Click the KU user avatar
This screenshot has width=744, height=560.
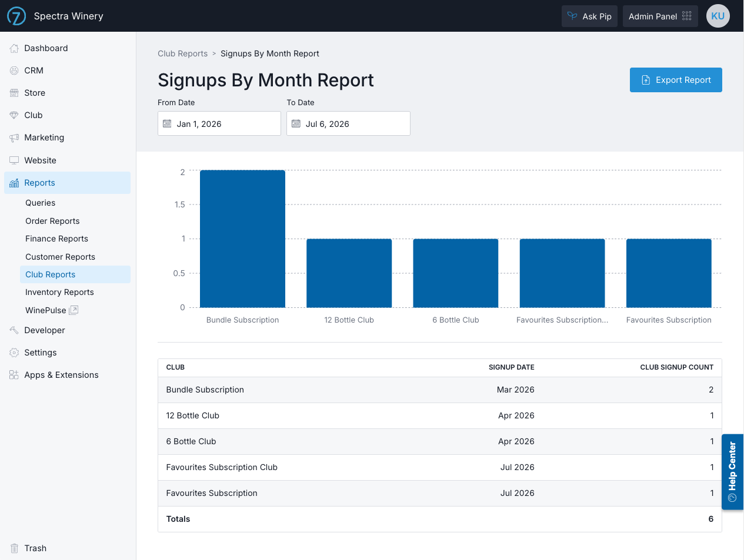[x=718, y=16]
